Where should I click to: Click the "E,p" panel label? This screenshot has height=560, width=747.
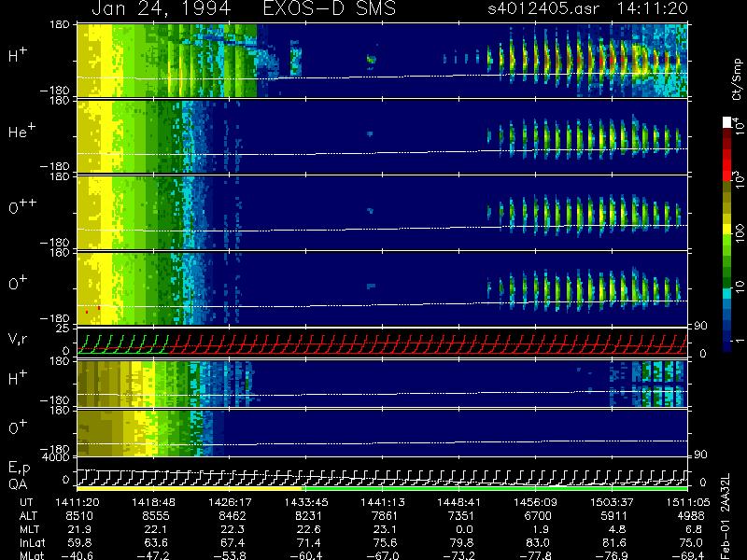(19, 469)
